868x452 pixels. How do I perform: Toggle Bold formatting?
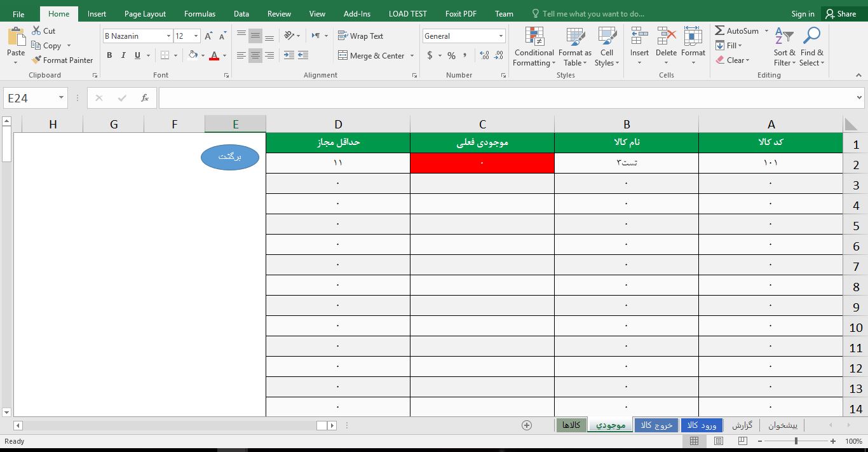pyautogui.click(x=109, y=55)
